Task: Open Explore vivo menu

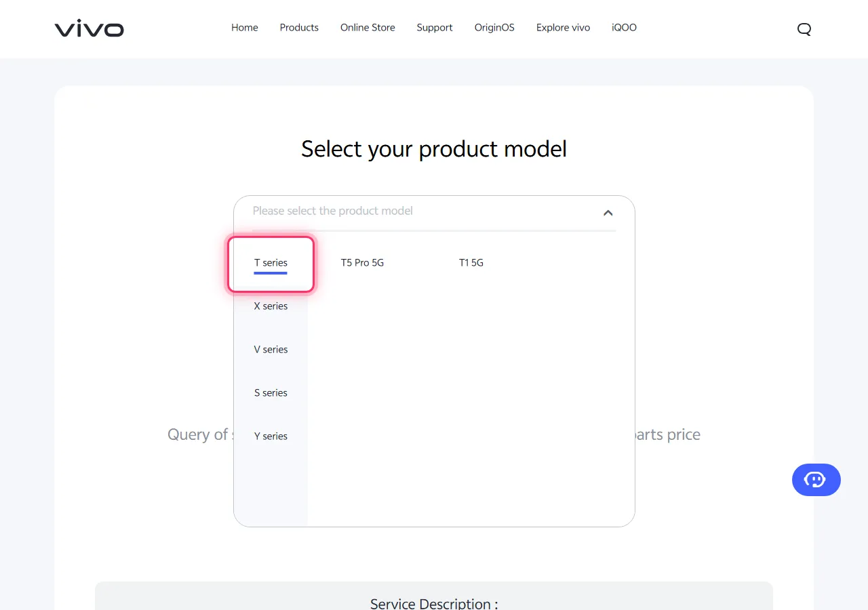Action: (563, 28)
